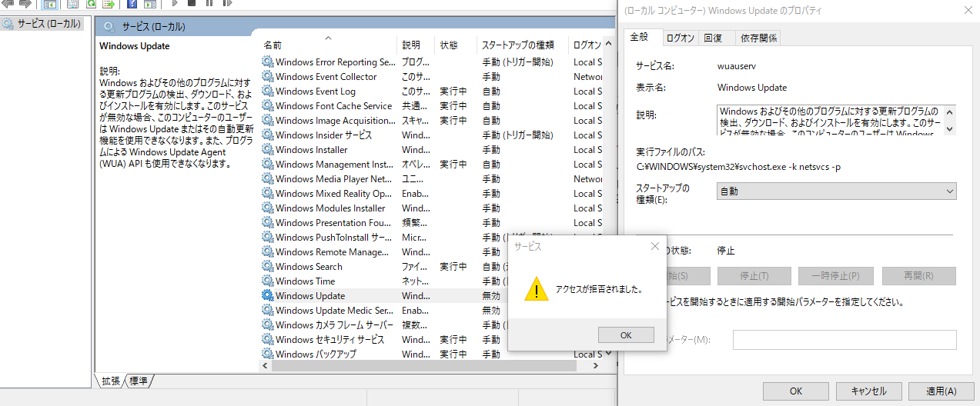This screenshot has width=980, height=406.
Task: Click 適用(A) in the properties dialog
Action: point(941,391)
